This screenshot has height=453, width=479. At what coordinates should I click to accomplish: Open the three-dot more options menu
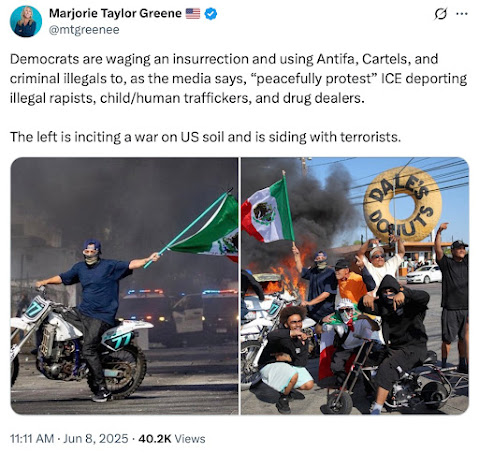coord(462,14)
